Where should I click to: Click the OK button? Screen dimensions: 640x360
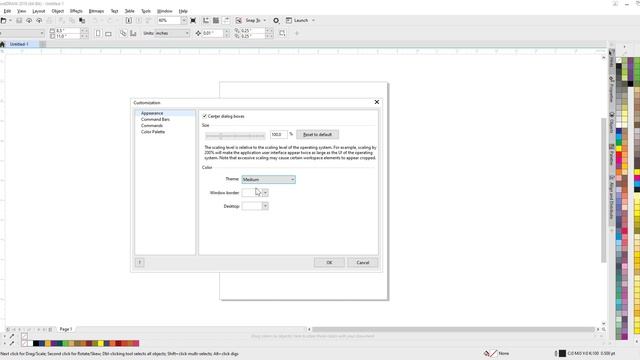[x=329, y=262]
